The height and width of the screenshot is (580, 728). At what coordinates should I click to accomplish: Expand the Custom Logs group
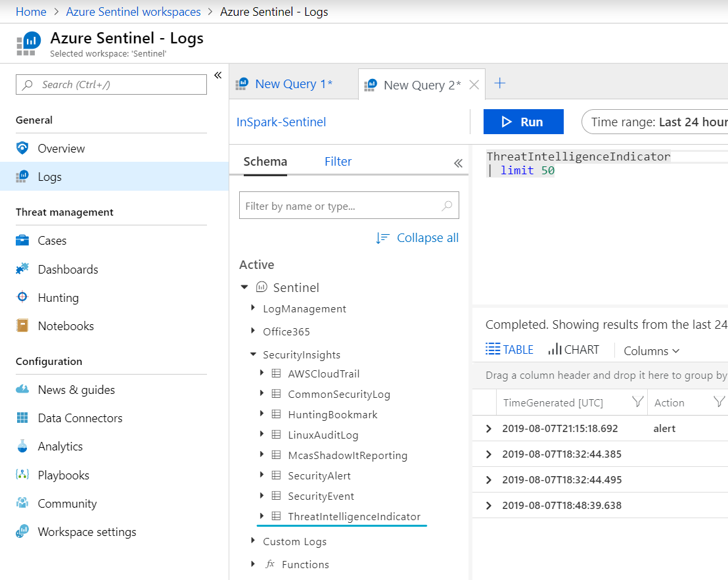(252, 541)
